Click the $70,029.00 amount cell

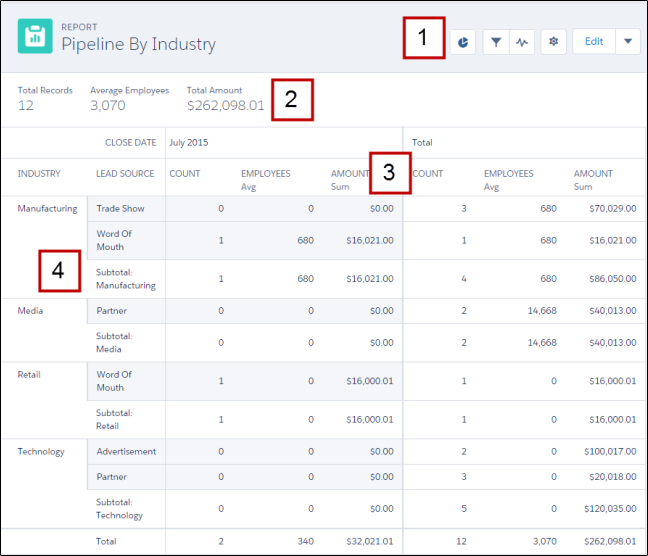tap(613, 209)
